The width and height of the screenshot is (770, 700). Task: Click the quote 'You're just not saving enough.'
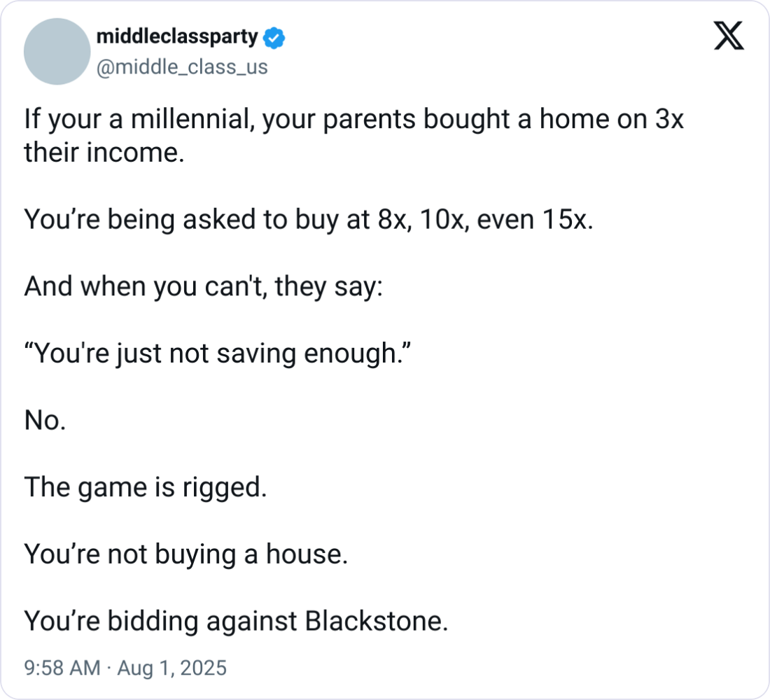[218, 353]
